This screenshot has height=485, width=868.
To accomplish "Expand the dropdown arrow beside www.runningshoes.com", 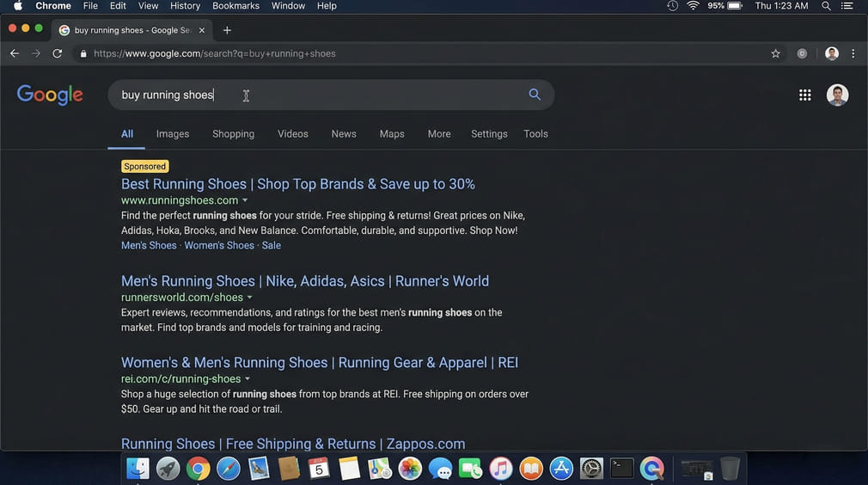I will tap(245, 200).
